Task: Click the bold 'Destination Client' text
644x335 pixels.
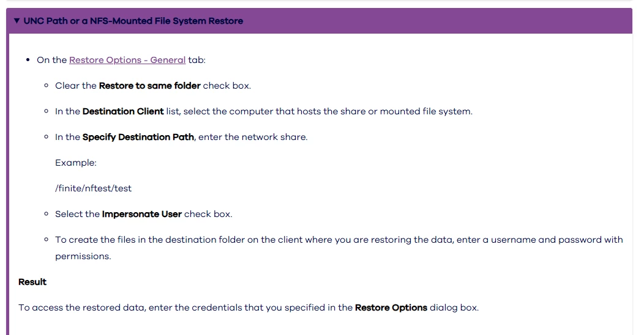Action: coord(123,111)
